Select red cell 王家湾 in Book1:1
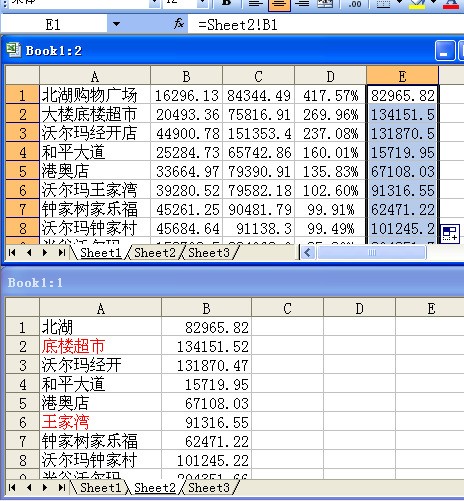The width and height of the screenshot is (464, 501). tap(101, 422)
